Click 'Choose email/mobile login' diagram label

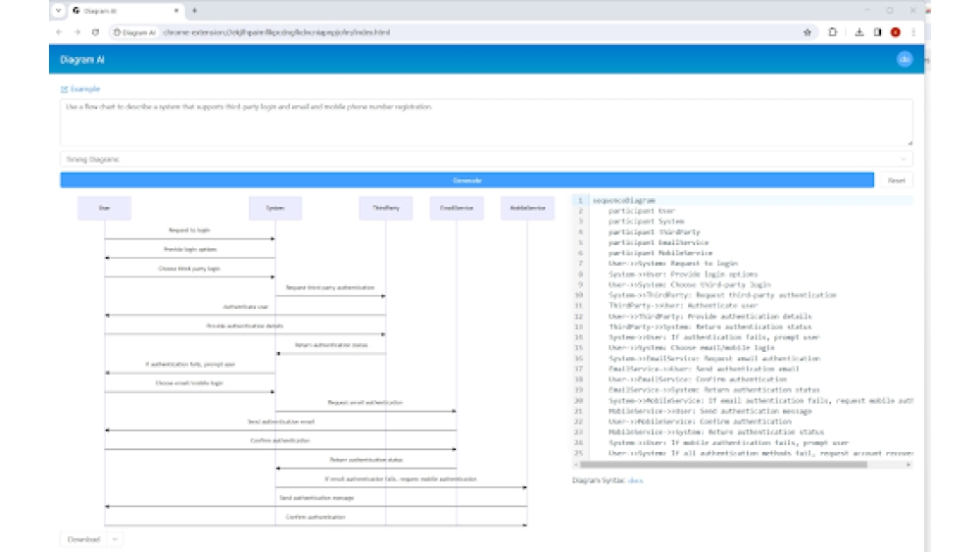point(189,383)
